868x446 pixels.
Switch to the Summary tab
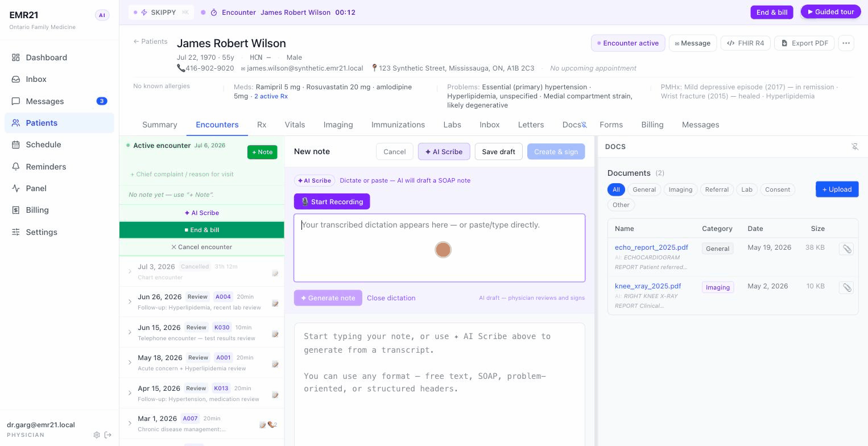pyautogui.click(x=160, y=125)
